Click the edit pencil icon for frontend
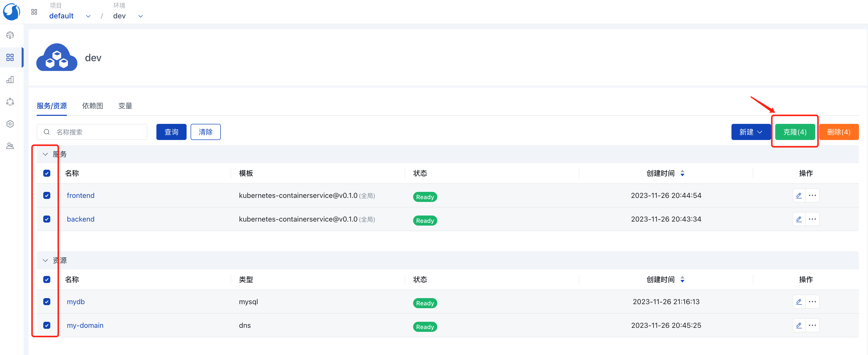The height and width of the screenshot is (355, 868). [799, 195]
